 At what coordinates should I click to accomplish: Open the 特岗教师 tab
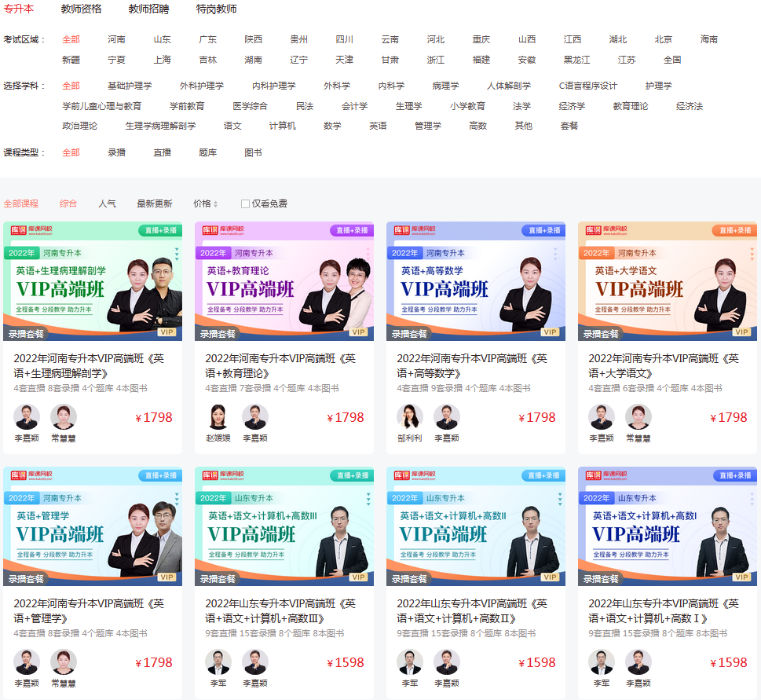216,9
